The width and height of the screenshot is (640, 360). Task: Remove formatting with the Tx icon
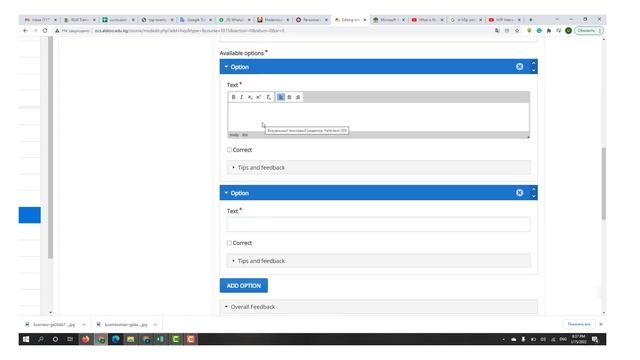pyautogui.click(x=268, y=97)
